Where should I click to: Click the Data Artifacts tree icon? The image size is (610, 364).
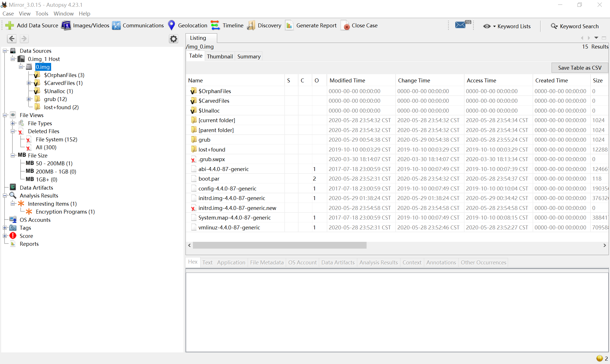coord(13,187)
